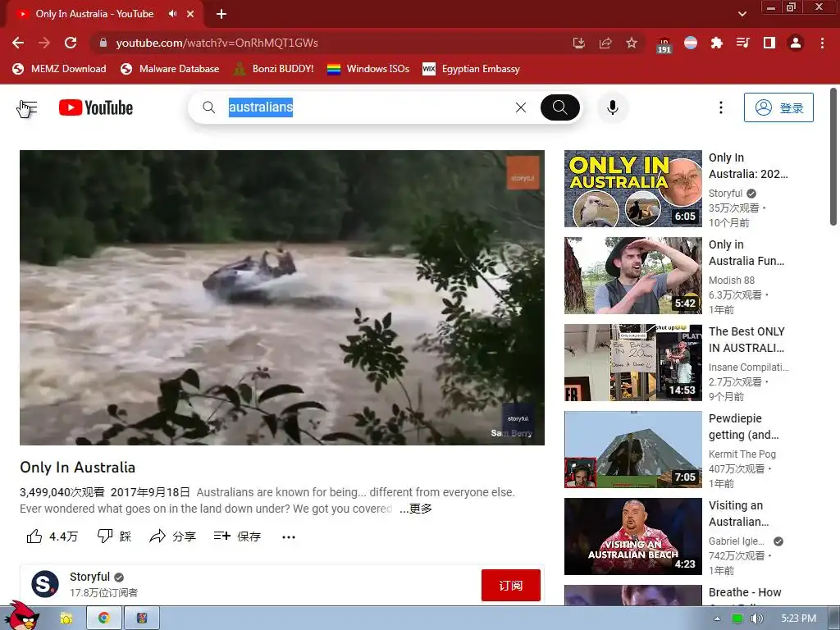Open Egyptian Embassy bookmark

[x=472, y=69]
